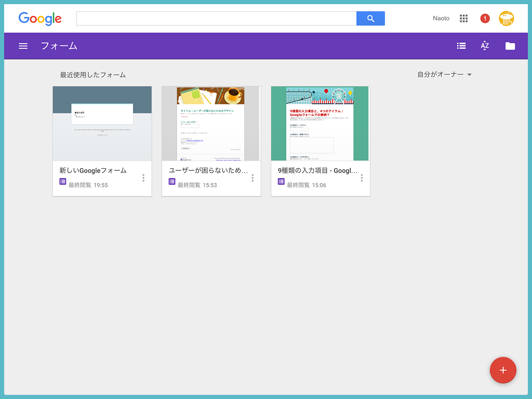Switch to list view
The height and width of the screenshot is (399, 532).
click(x=461, y=46)
